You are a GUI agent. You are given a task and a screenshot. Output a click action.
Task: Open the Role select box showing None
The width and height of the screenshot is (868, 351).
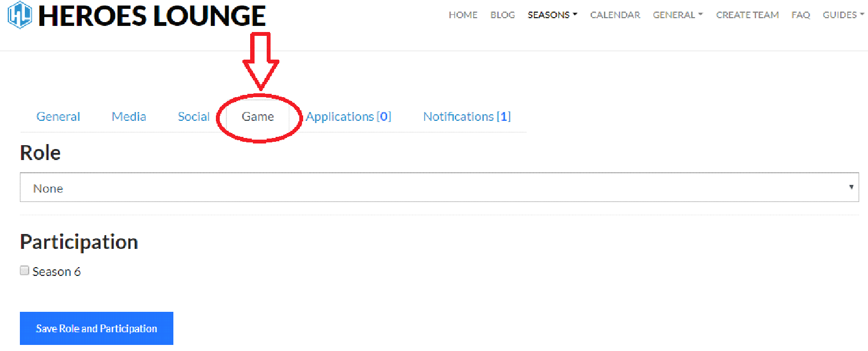(440, 188)
